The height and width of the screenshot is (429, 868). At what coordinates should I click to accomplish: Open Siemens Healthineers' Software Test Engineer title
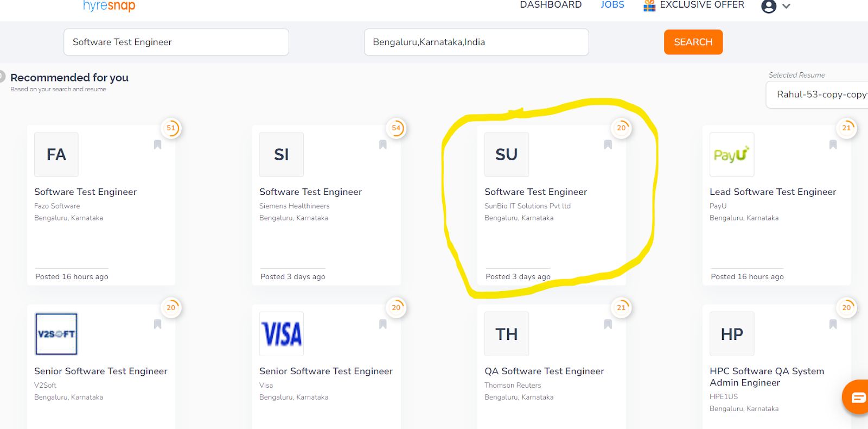[310, 192]
